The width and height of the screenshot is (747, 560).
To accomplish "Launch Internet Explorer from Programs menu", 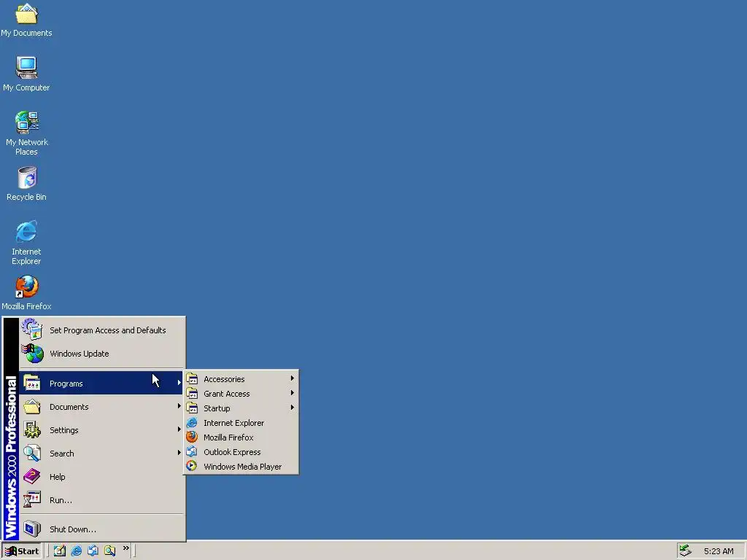I will pyautogui.click(x=241, y=423).
